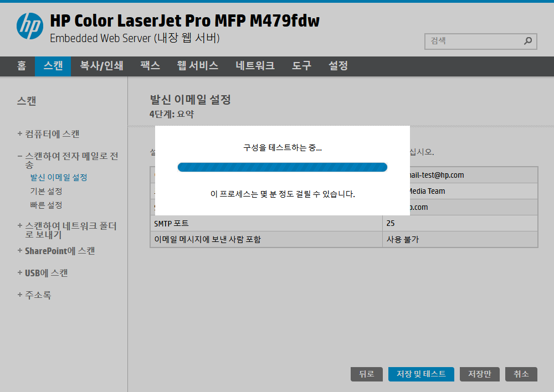Focus the 검색 search field
This screenshot has height=392, width=554.
[x=480, y=42]
